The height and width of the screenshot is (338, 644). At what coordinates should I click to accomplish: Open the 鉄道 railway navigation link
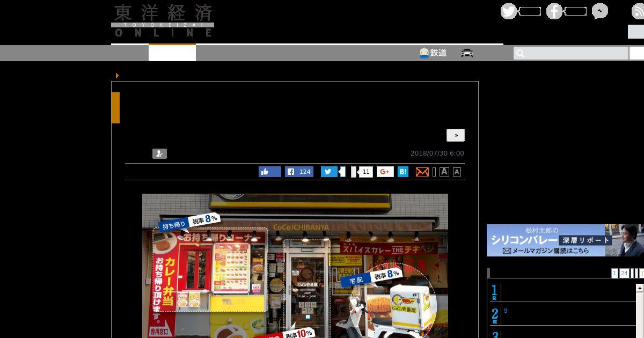(x=433, y=53)
